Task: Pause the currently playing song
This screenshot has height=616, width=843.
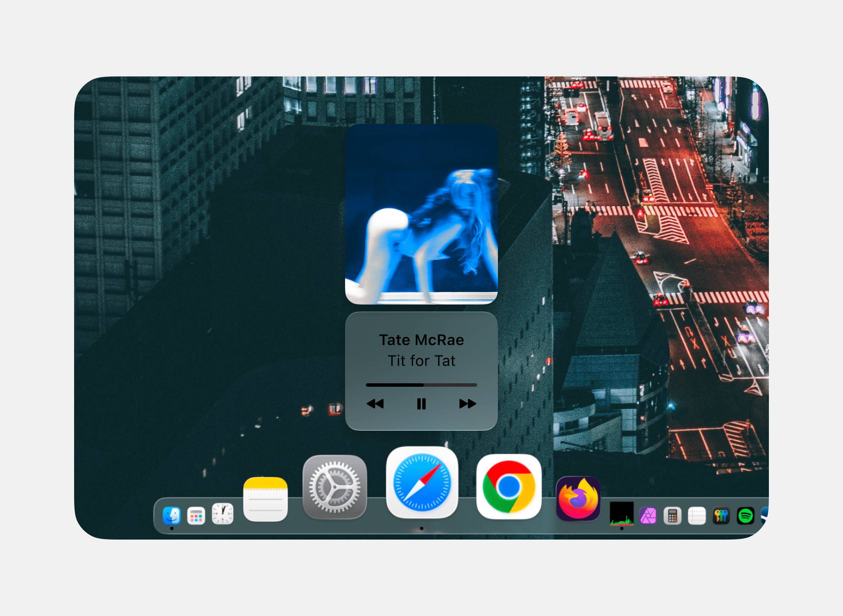Action: [x=421, y=404]
